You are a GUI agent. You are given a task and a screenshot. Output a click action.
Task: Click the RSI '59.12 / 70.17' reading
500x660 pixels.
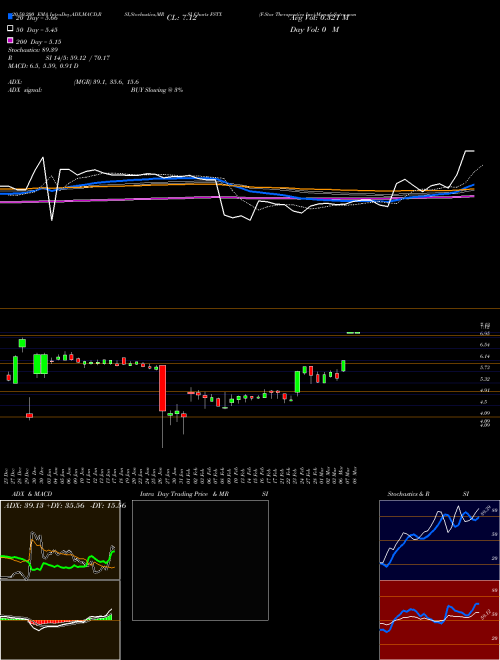[88, 58]
